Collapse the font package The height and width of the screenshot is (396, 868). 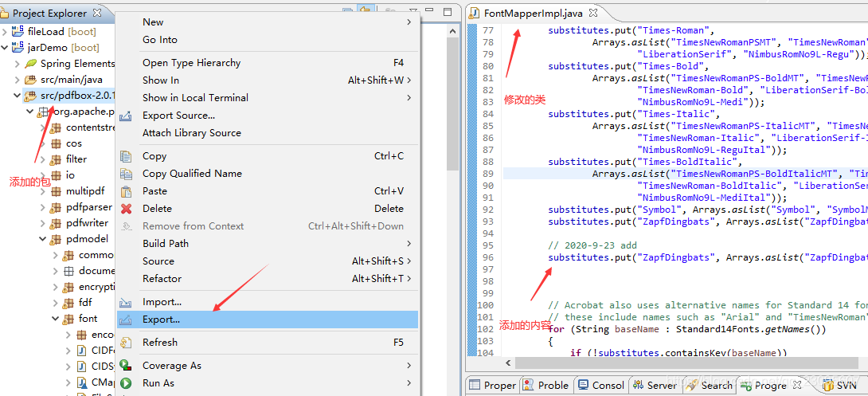pyautogui.click(x=56, y=319)
